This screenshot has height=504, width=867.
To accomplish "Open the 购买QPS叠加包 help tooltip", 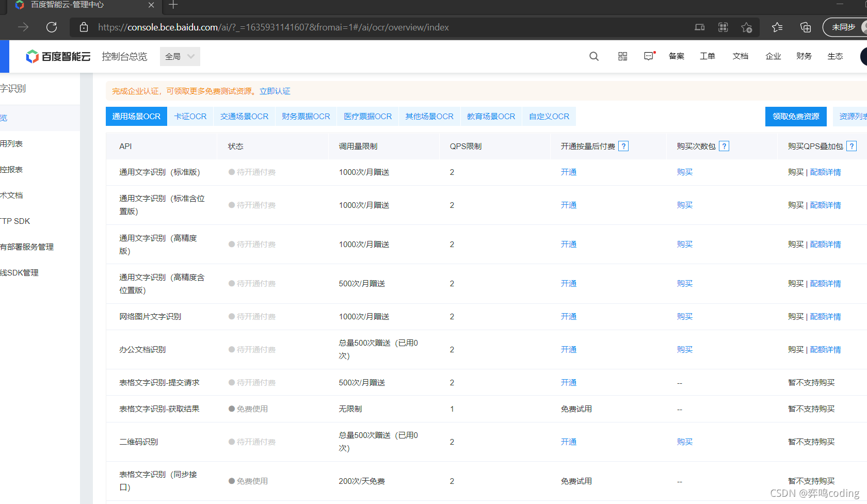I will 851,146.
